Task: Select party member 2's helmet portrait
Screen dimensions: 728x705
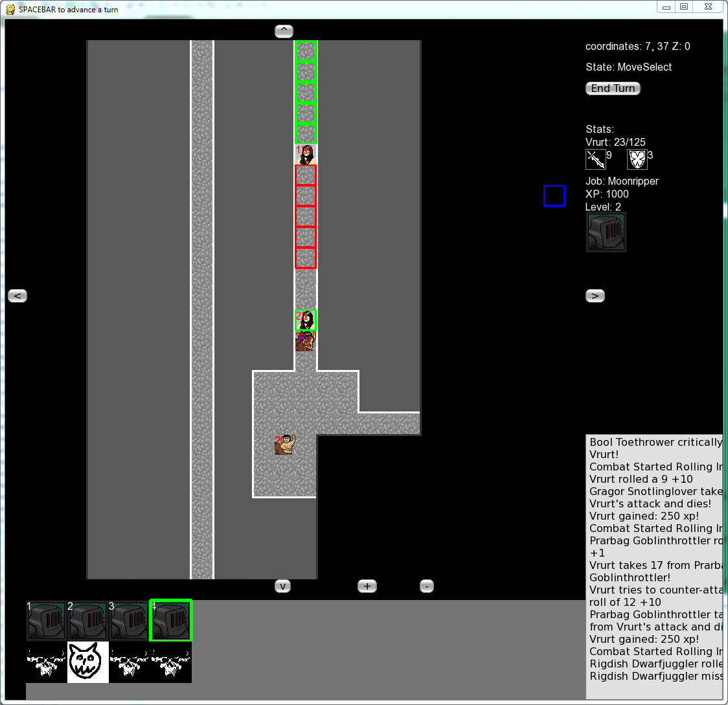Action: [87, 620]
